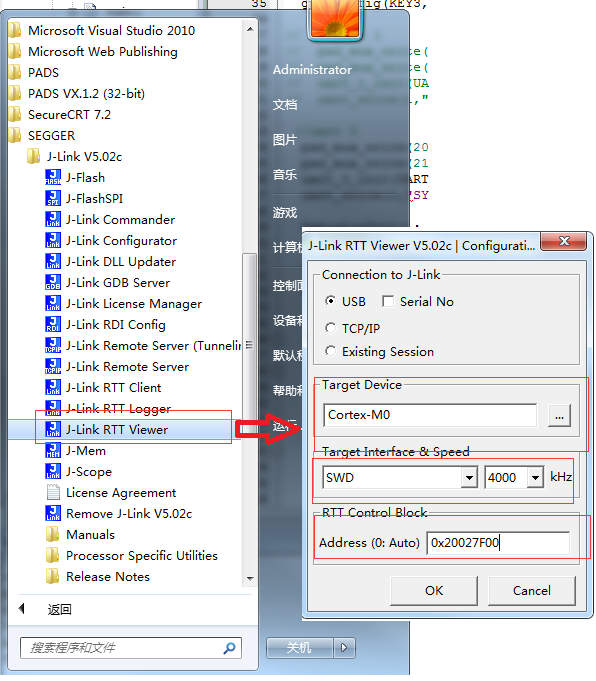Viewport: 596px width, 681px height.
Task: Open Microsoft Visual Studio 2010 folder icon
Action: tap(15, 30)
